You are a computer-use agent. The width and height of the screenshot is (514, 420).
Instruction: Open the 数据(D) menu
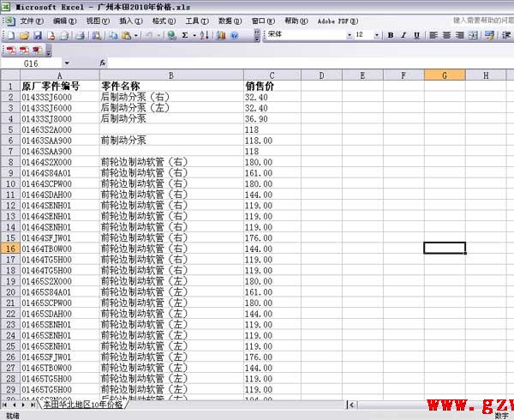230,21
